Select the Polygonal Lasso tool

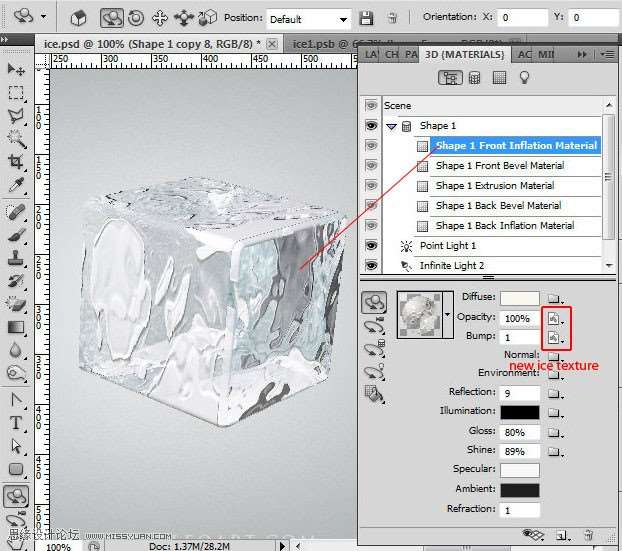(x=16, y=116)
